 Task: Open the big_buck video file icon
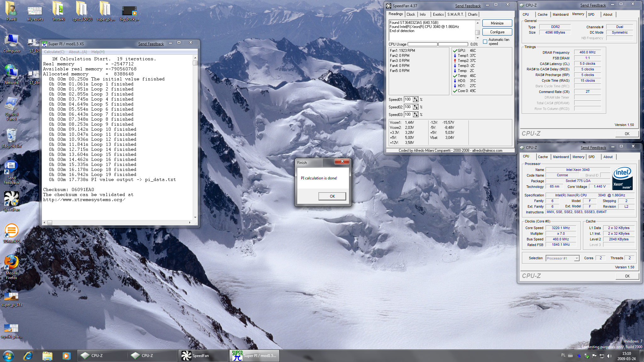129,11
